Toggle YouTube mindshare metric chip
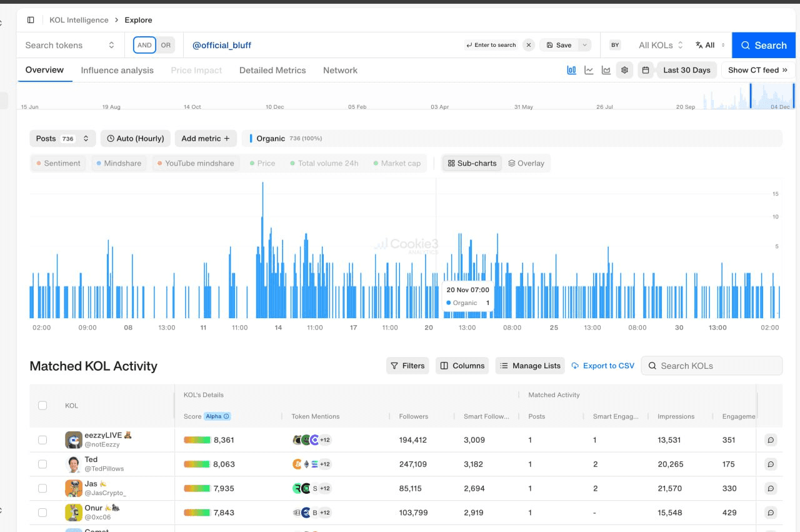Screen dimensions: 800x532 (196, 163)
